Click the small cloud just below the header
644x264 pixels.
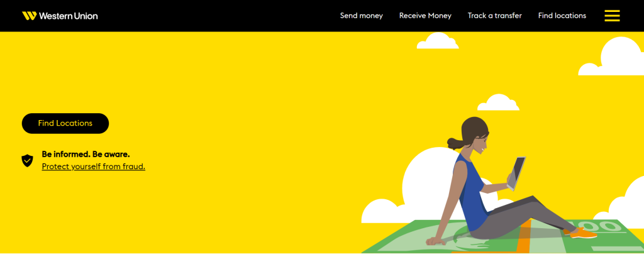(437, 41)
